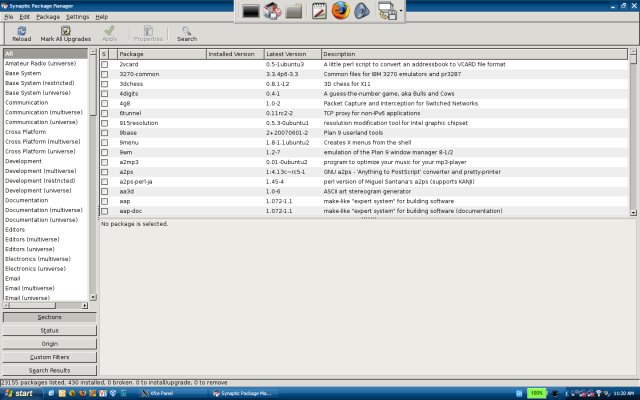Viewport: 640px width, 400px height.
Task: Open the text editor notepad launcher
Action: tap(320, 12)
